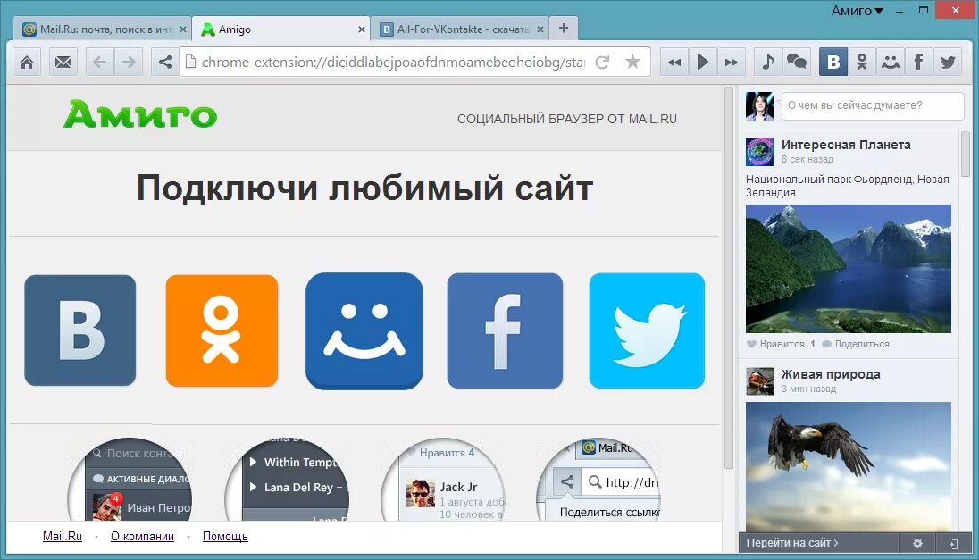The width and height of the screenshot is (979, 560).
Task: Play music with the play button
Action: point(703,62)
